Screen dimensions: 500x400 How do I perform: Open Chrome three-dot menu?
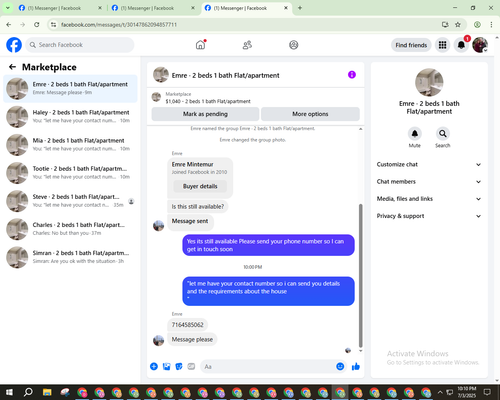coord(491,24)
